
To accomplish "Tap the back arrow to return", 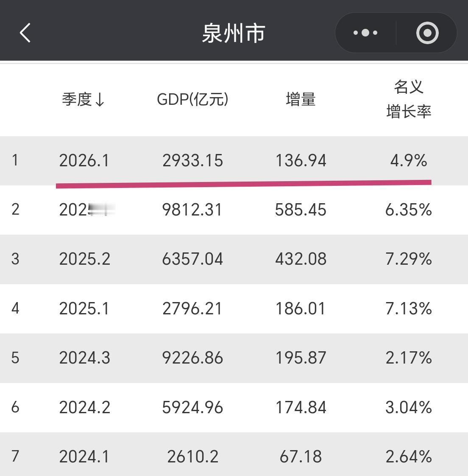I will 25,32.
